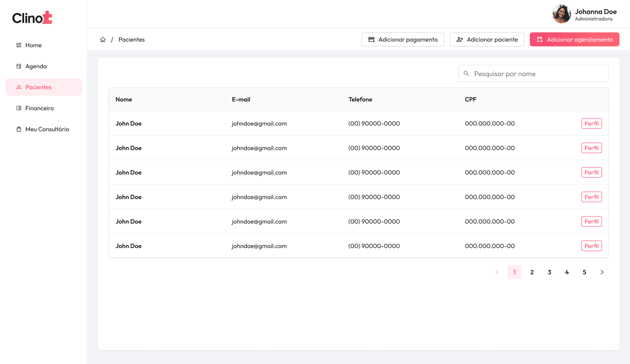This screenshot has height=364, width=630.
Task: Click the Financeiro wallet icon in sidebar
Action: [x=19, y=108]
